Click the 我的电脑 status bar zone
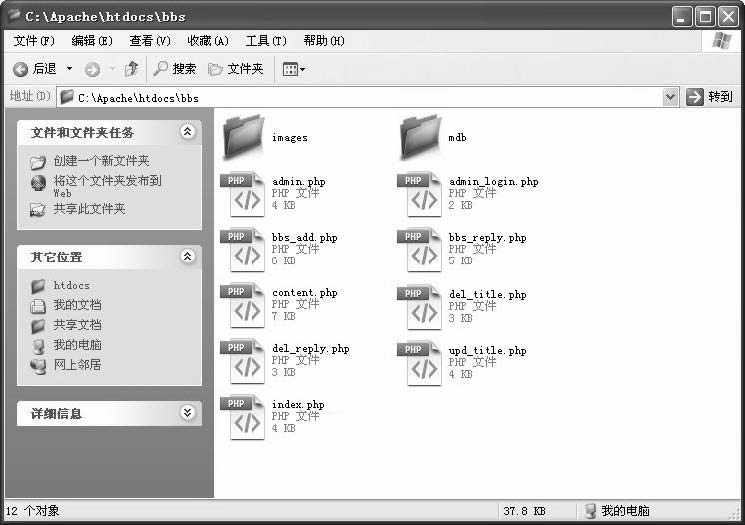Viewport: 745px width, 525px height. pos(618,511)
